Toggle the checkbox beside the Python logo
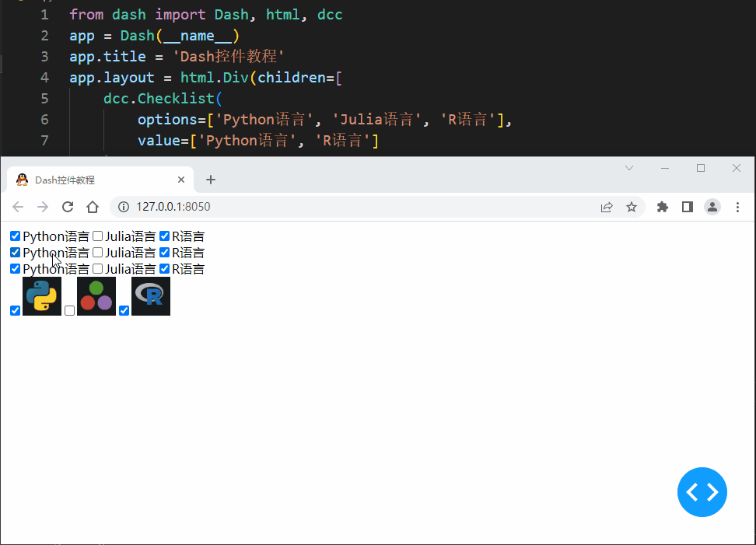The width and height of the screenshot is (756, 545). [15, 311]
